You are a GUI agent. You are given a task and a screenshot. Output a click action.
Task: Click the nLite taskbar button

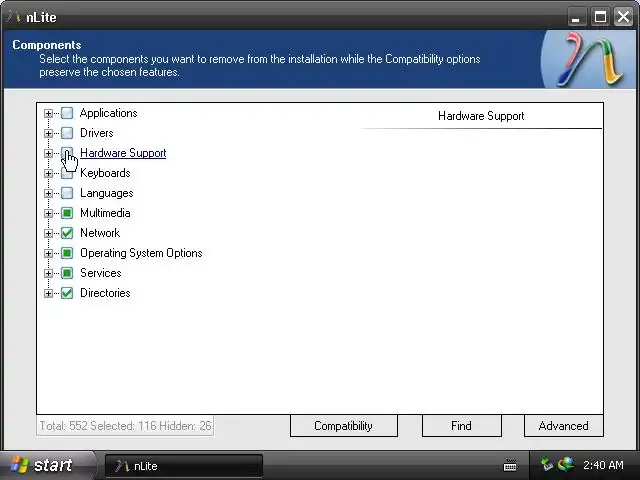click(x=184, y=466)
